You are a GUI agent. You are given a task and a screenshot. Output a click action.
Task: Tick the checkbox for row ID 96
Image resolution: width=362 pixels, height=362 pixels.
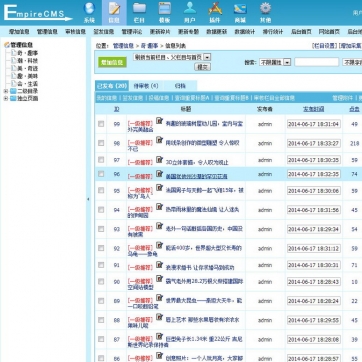pos(101,174)
